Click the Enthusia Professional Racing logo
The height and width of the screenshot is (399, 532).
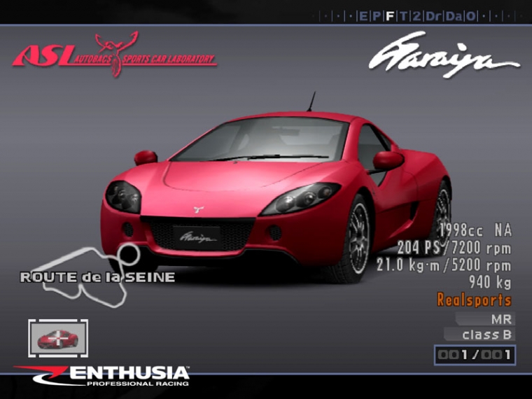pyautogui.click(x=101, y=376)
